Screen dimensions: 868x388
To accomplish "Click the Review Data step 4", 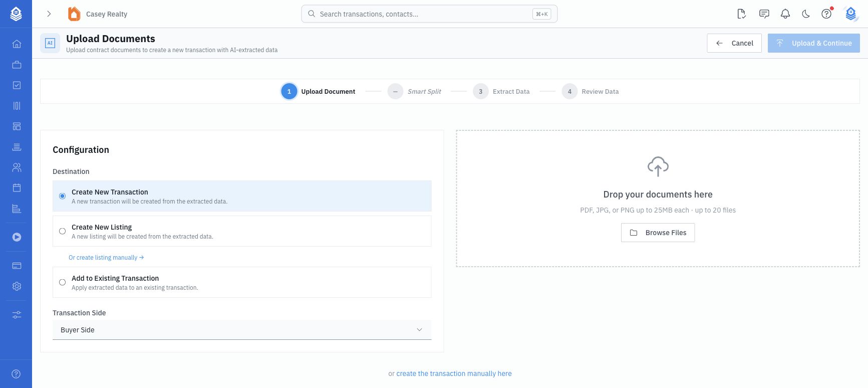I will pyautogui.click(x=591, y=91).
